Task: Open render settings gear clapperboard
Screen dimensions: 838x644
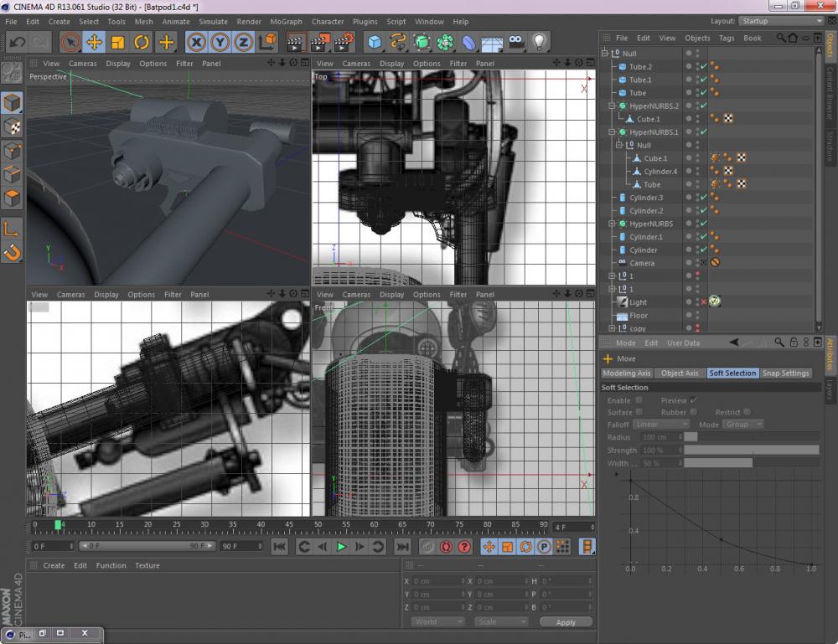Action: tap(344, 42)
